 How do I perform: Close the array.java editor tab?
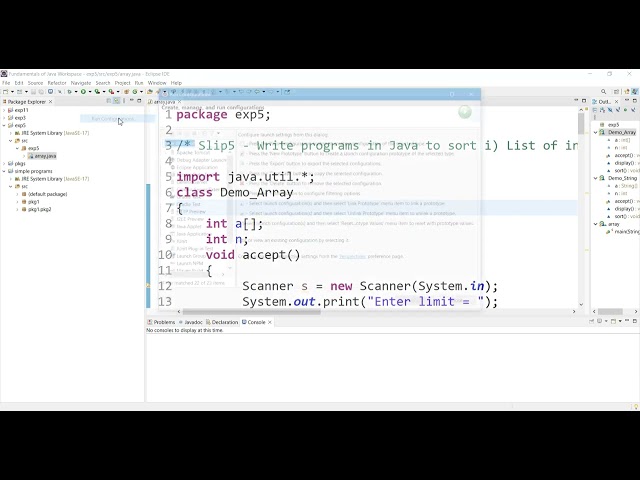click(x=179, y=102)
